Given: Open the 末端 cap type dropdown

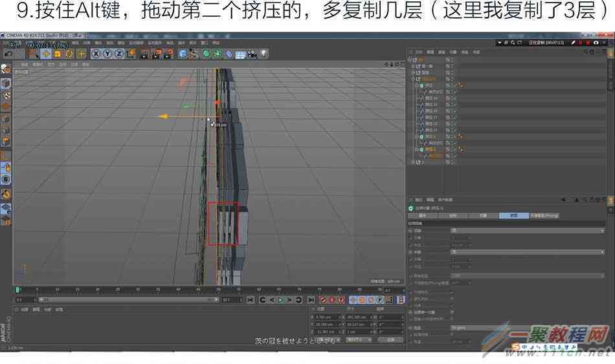Looking at the screenshot, I should tap(527, 252).
